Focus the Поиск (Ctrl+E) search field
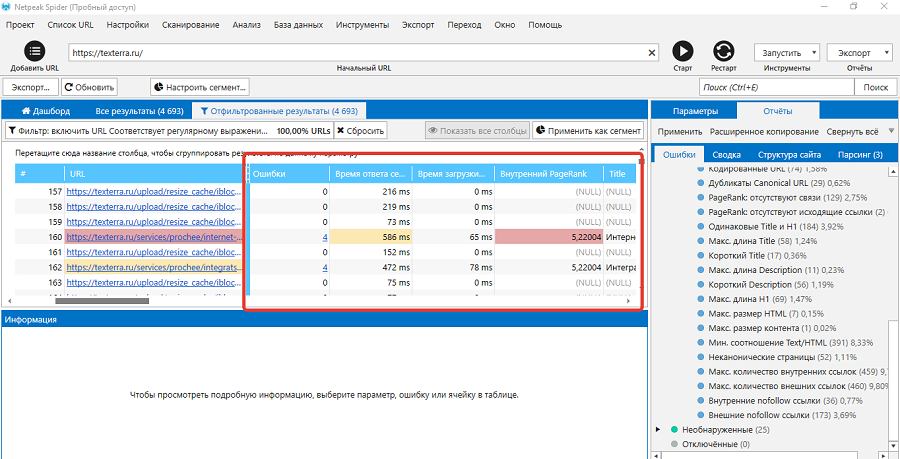This screenshot has width=900, height=459. click(x=777, y=87)
